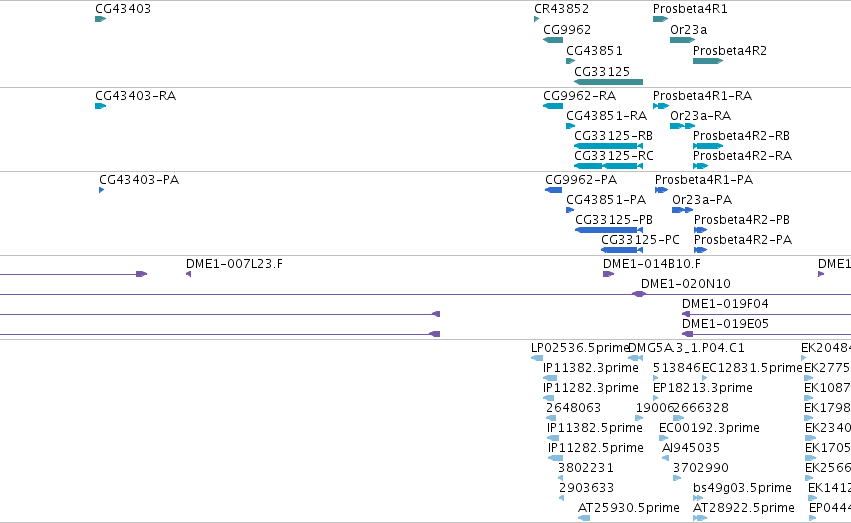Image resolution: width=851 pixels, height=523 pixels.
Task: Click BAC end label DME1-014B10.F
Action: [x=651, y=264]
